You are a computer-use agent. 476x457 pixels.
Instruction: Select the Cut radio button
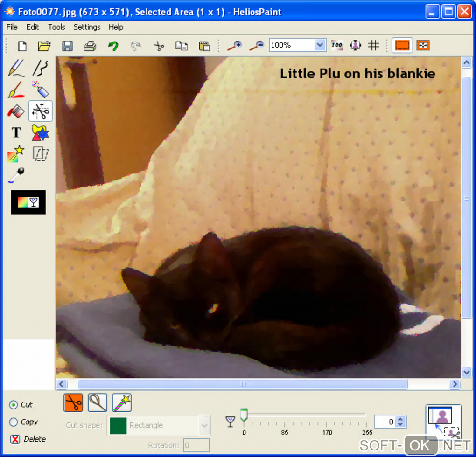click(14, 405)
